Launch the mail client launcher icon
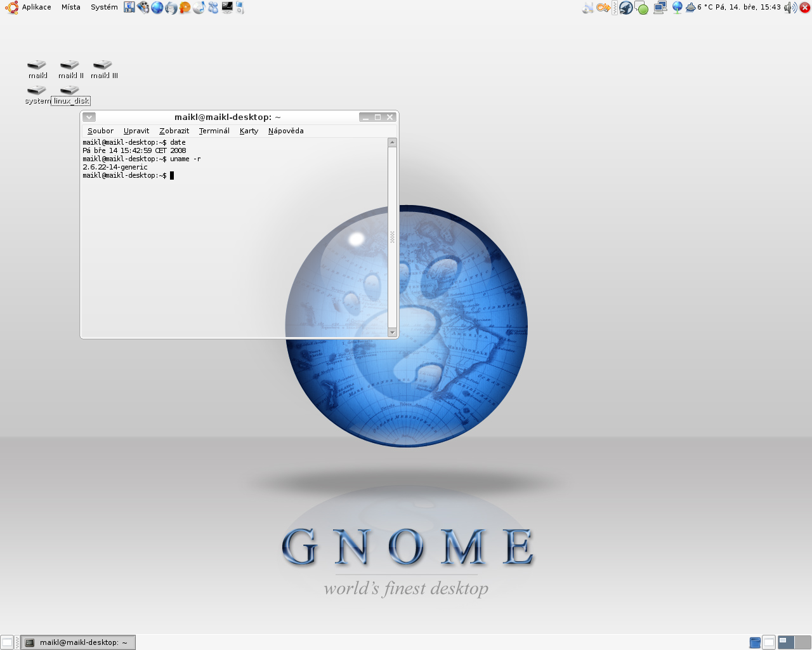812x650 pixels. point(171,8)
